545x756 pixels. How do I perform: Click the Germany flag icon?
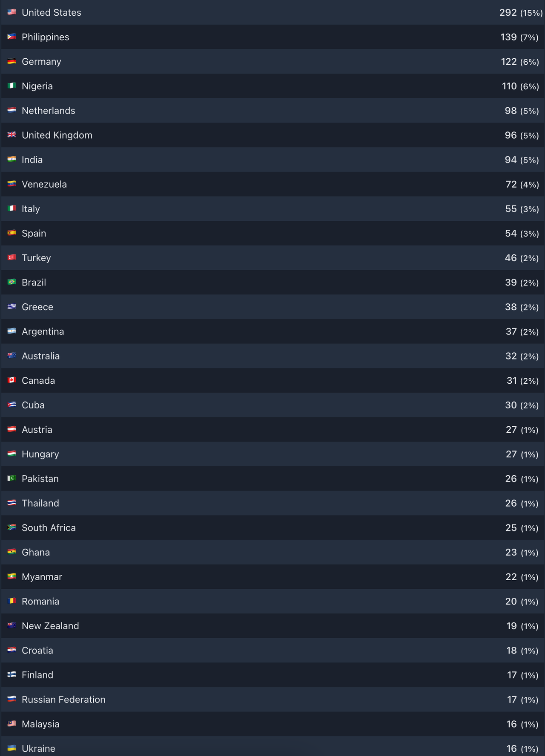click(11, 61)
